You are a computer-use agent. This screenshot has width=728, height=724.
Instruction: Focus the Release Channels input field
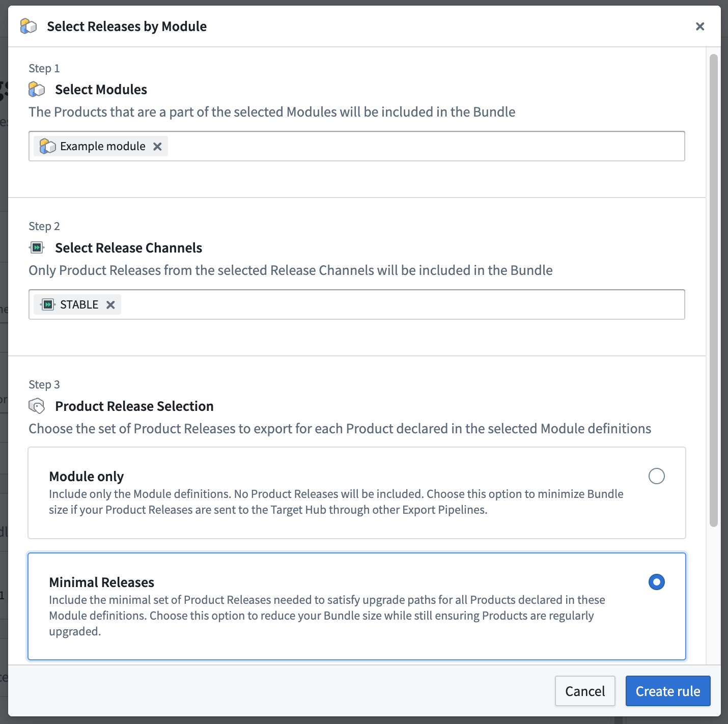pyautogui.click(x=357, y=304)
